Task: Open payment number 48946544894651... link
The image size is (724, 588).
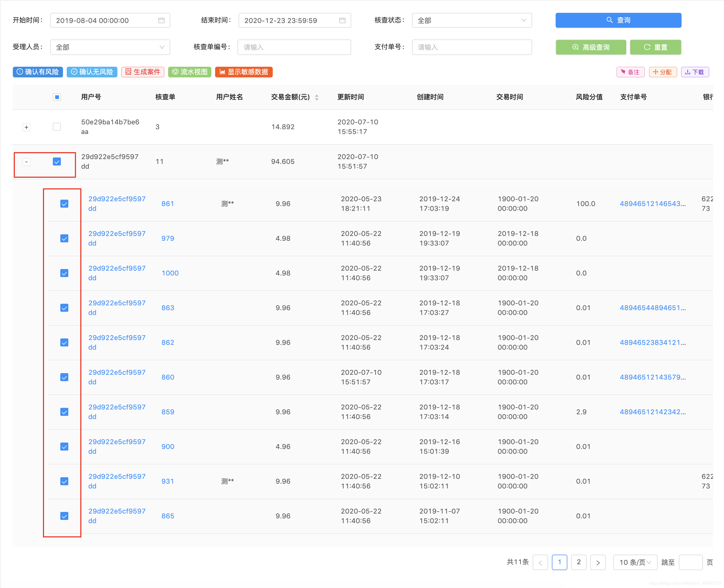Action: [x=652, y=308]
